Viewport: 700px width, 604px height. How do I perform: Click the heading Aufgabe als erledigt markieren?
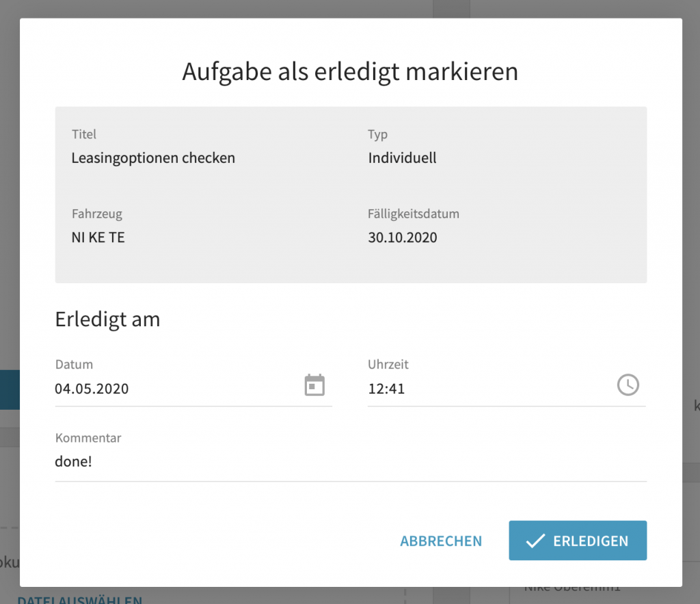pos(350,71)
